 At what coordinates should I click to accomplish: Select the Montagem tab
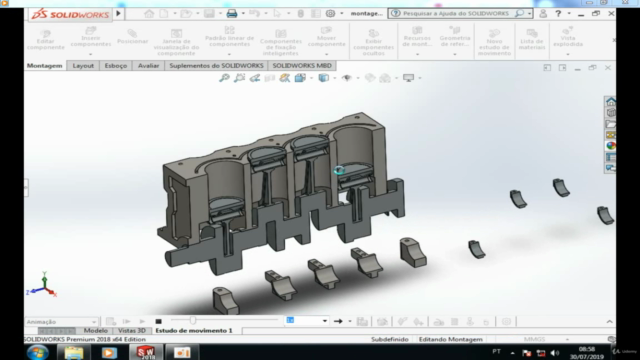point(44,66)
